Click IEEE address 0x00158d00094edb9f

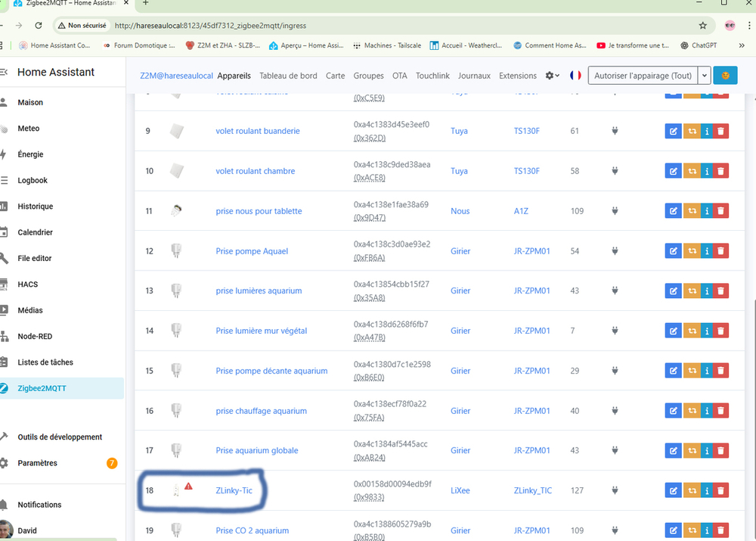[x=392, y=483]
